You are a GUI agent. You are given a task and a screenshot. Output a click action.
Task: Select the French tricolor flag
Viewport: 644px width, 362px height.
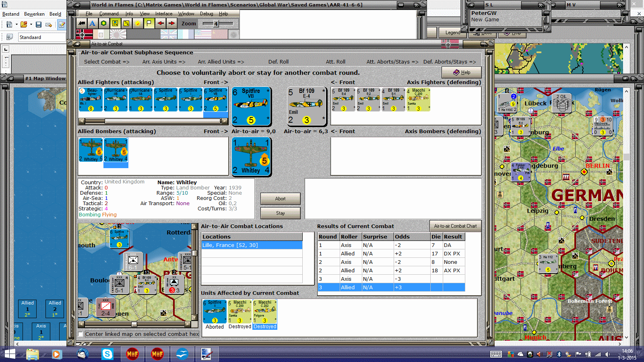click(x=186, y=34)
